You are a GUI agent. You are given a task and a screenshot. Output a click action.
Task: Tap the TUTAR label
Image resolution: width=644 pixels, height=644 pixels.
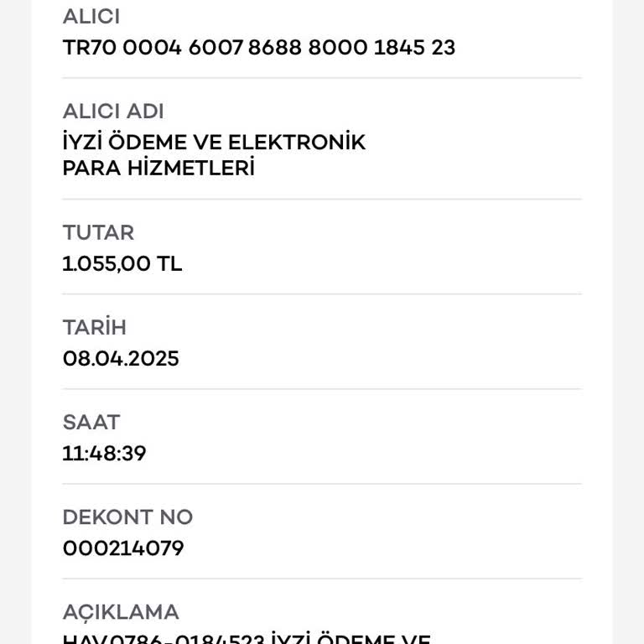[98, 232]
